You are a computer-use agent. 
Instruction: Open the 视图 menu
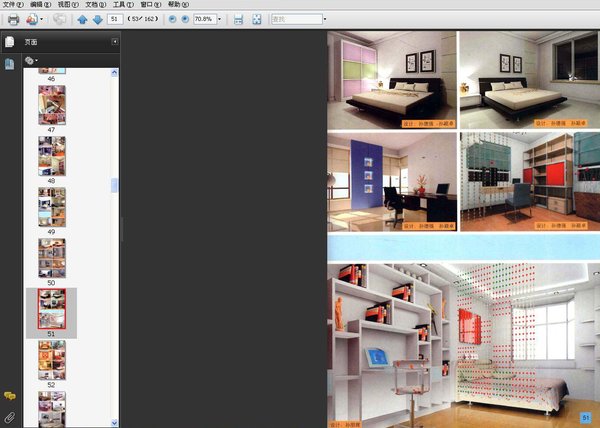[68, 5]
